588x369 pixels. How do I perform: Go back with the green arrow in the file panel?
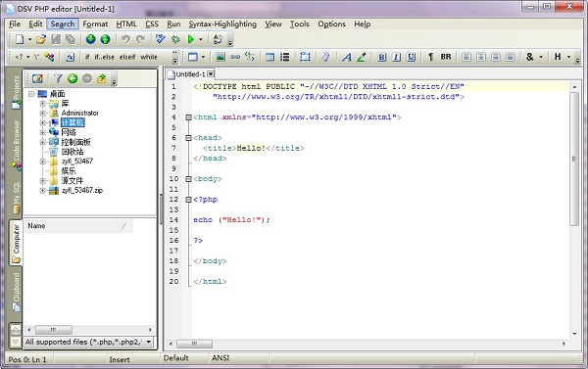pos(73,78)
